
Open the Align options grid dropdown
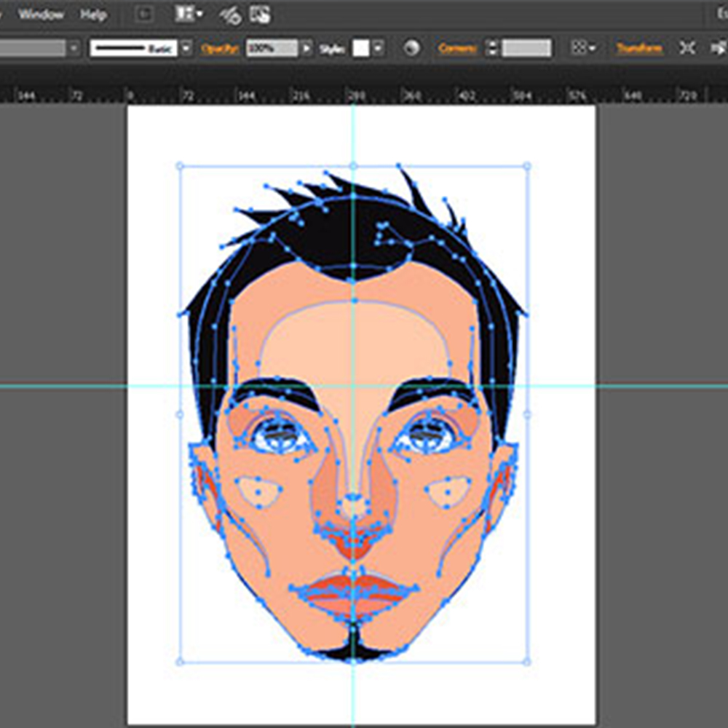[584, 47]
